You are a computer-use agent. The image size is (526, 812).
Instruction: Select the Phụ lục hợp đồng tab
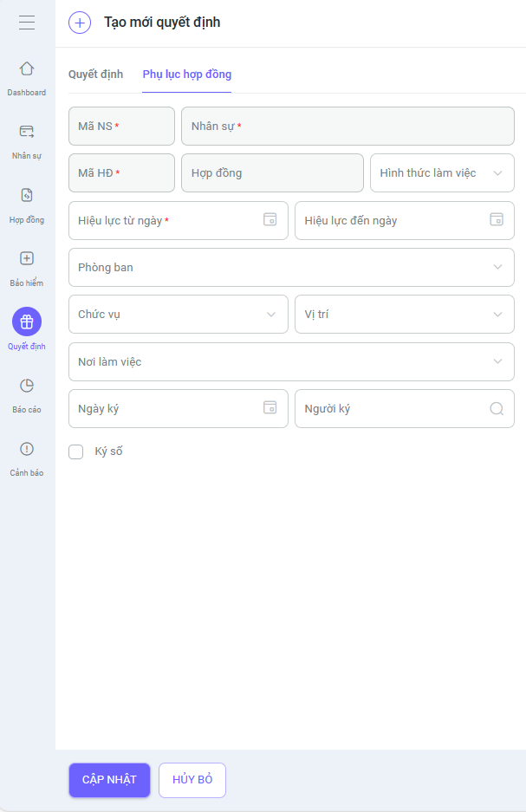pos(187,75)
